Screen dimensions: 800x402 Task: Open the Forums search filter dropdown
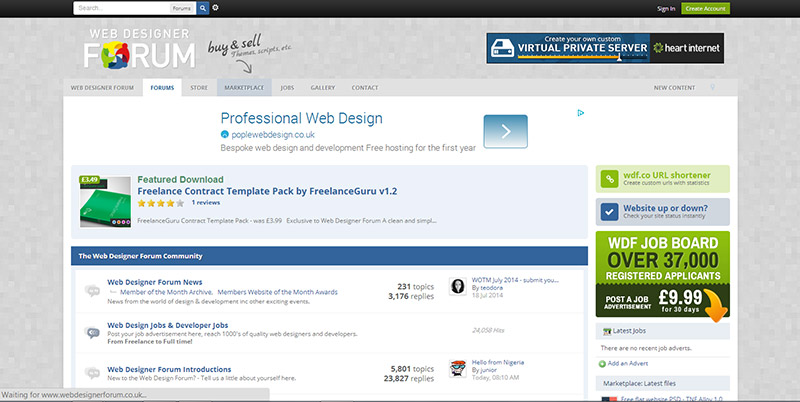click(181, 8)
